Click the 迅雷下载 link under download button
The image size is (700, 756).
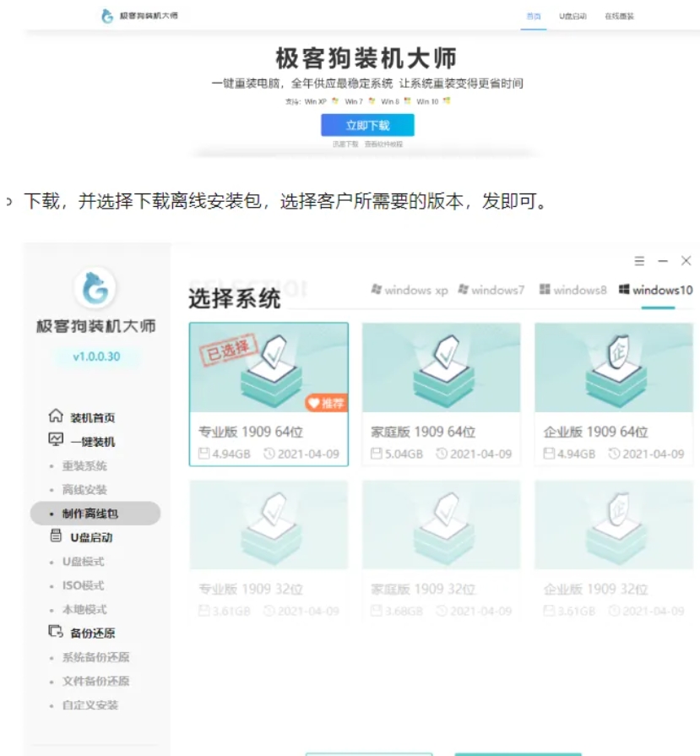(x=345, y=144)
